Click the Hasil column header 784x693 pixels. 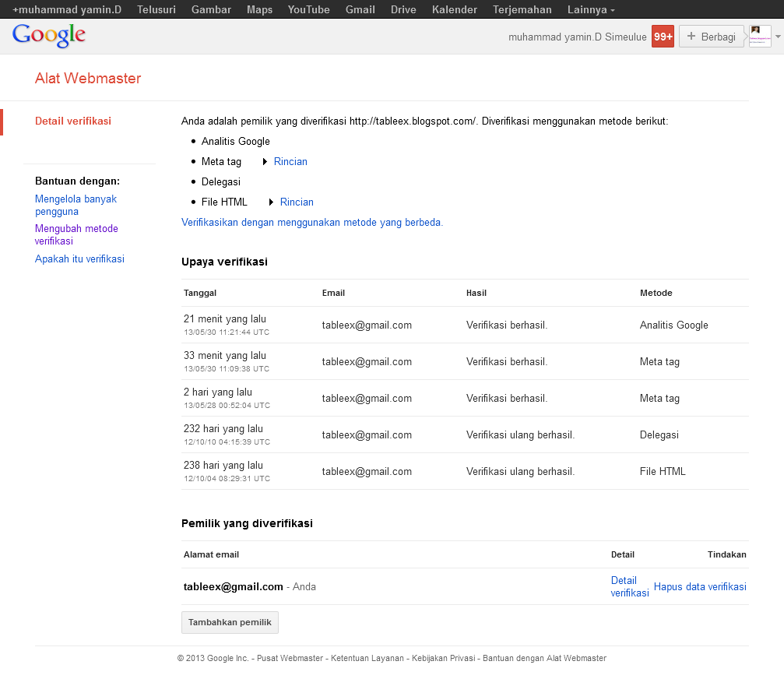tap(476, 293)
